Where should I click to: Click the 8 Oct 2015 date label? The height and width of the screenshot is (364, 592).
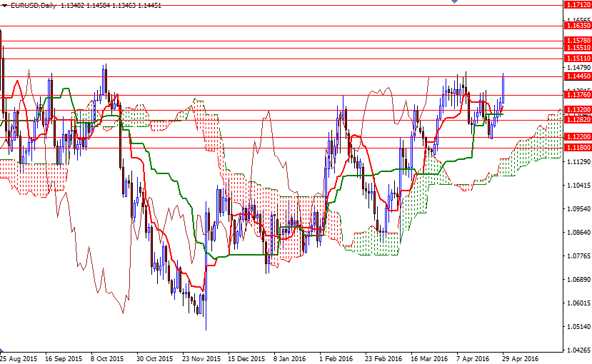point(107,359)
